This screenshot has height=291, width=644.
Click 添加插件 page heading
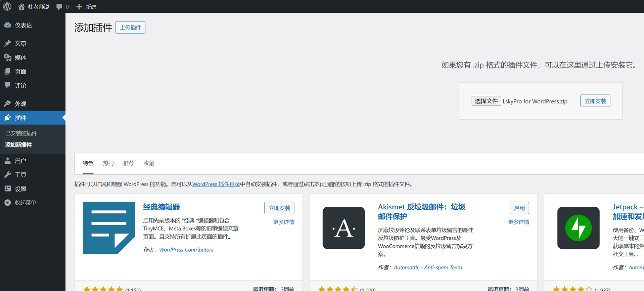point(93,28)
